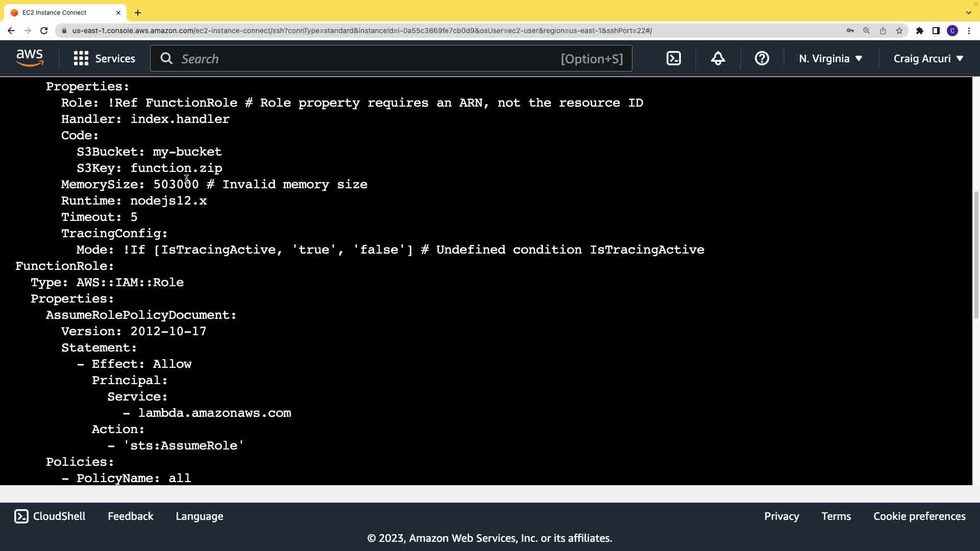Screen dimensions: 980x551
Task: Toggle the browser side panel icon
Action: pos(936,31)
